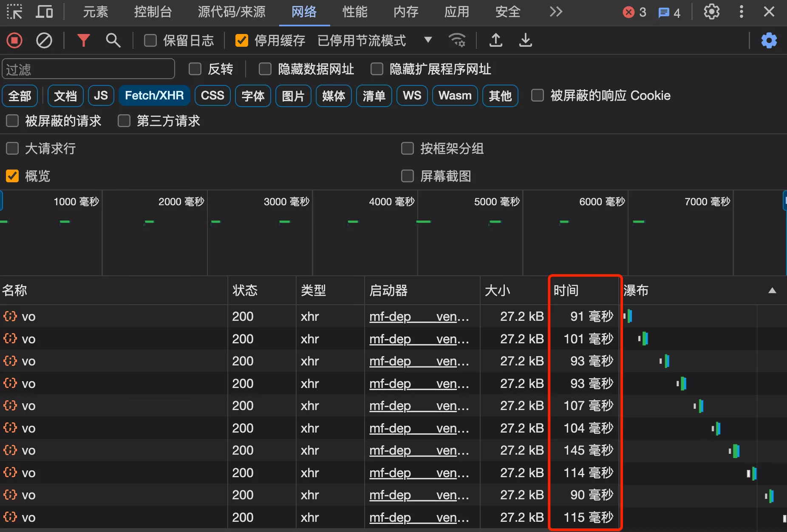Open the 应用 tab
This screenshot has width=787, height=532.
click(457, 12)
